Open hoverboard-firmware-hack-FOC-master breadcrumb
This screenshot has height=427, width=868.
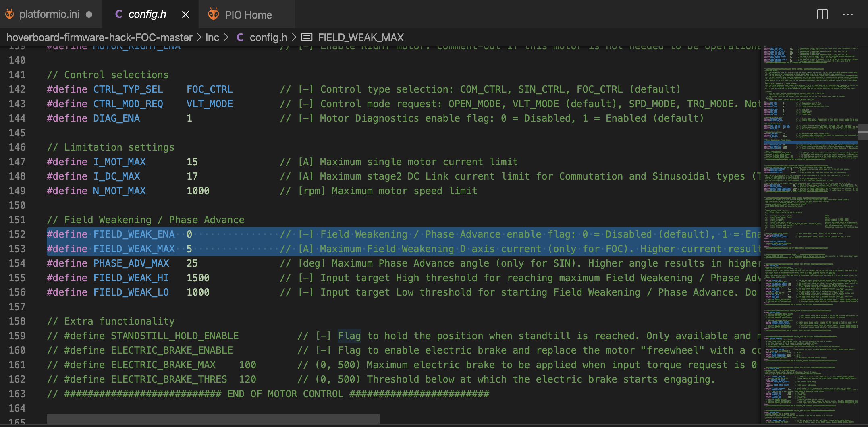pos(100,37)
